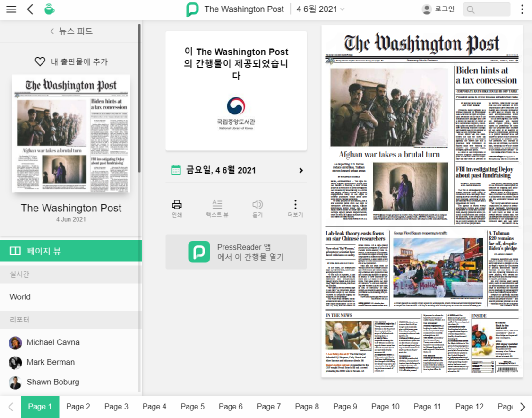Expand the 금요일, 4 6월 2021 chevron
This screenshot has height=418, width=532.
pyautogui.click(x=301, y=170)
